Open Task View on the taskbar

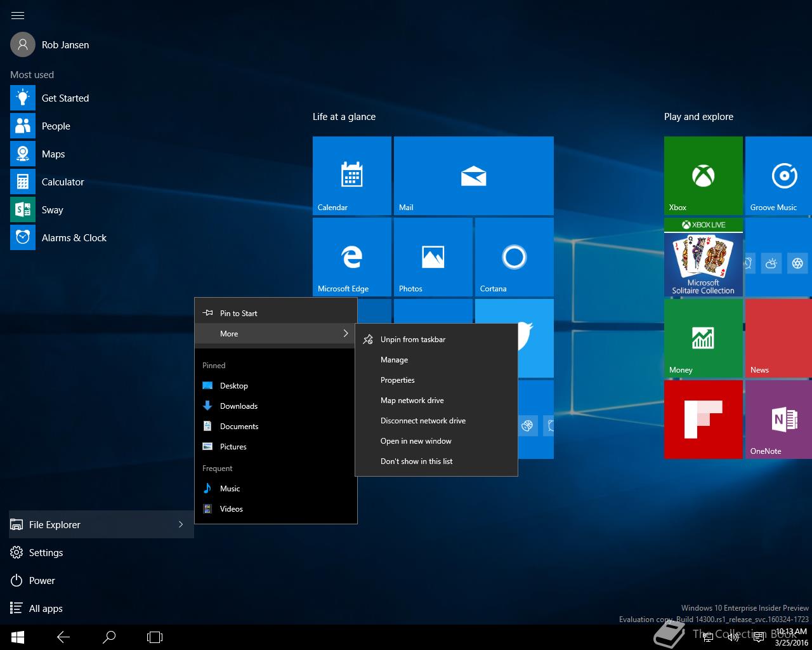pyautogui.click(x=155, y=637)
